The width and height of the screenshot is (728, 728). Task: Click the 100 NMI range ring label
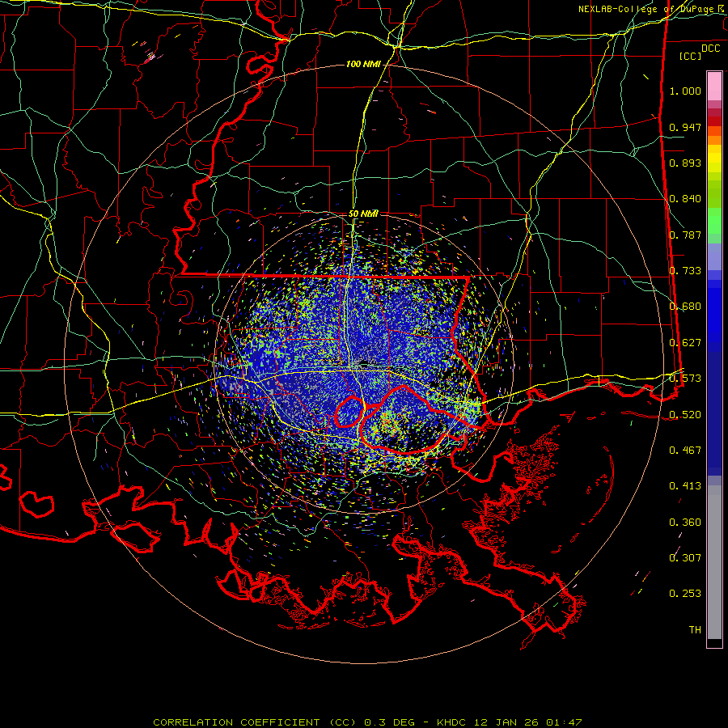pyautogui.click(x=363, y=64)
